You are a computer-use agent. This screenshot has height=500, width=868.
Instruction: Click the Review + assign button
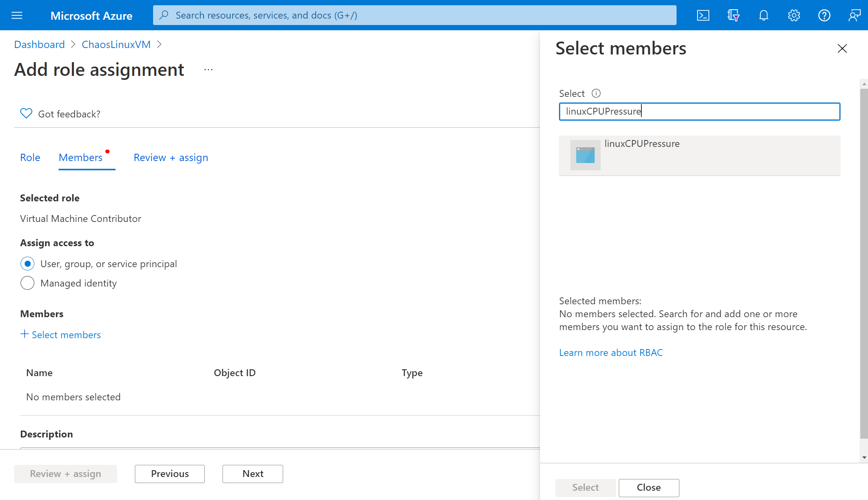pos(65,474)
